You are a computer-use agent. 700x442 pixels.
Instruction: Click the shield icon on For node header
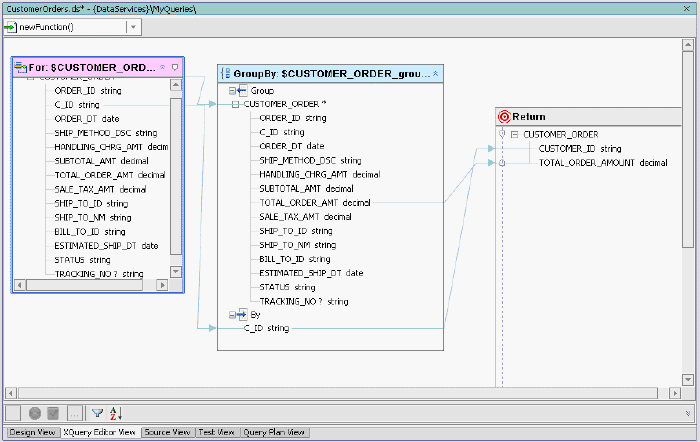[175, 67]
